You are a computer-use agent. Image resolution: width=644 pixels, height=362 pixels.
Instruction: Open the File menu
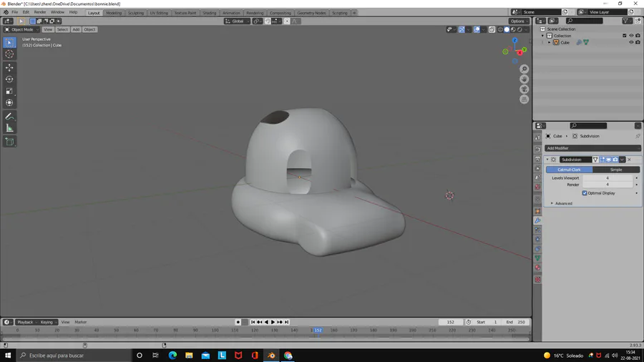coord(15,12)
